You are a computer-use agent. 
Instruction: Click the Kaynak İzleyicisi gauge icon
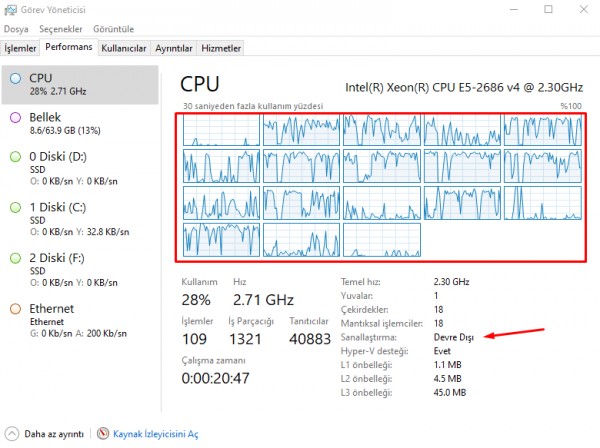pyautogui.click(x=103, y=433)
